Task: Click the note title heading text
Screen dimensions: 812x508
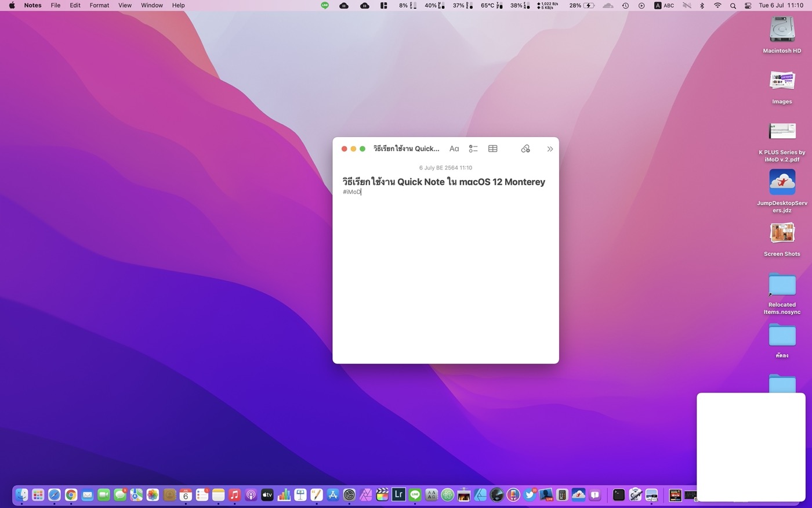Action: pyautogui.click(x=443, y=182)
